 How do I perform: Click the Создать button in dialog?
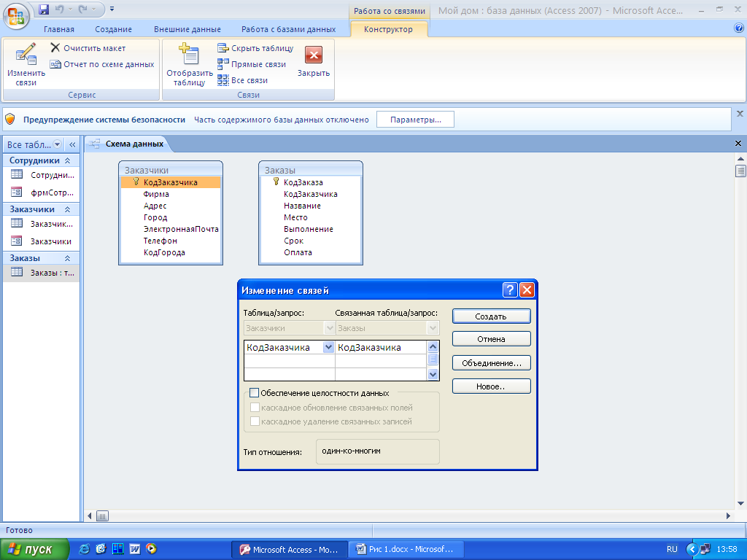(491, 316)
